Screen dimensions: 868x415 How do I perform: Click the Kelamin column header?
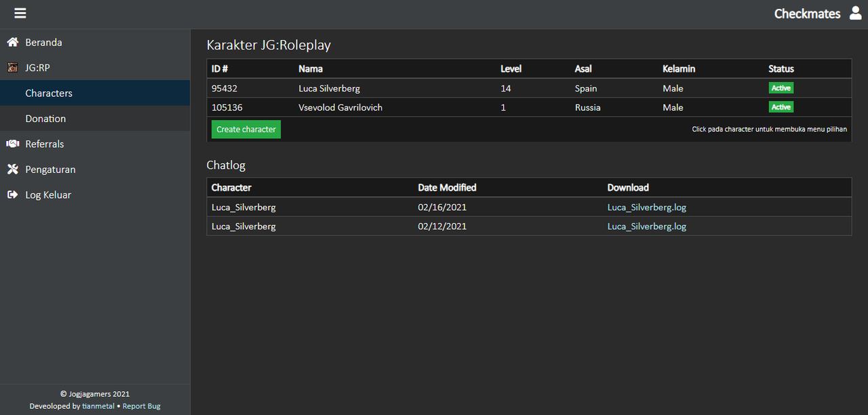[x=679, y=68]
